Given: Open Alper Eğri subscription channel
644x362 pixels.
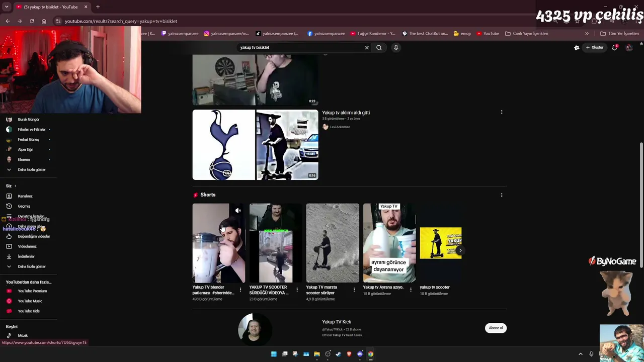Looking at the screenshot, I should point(28,150).
